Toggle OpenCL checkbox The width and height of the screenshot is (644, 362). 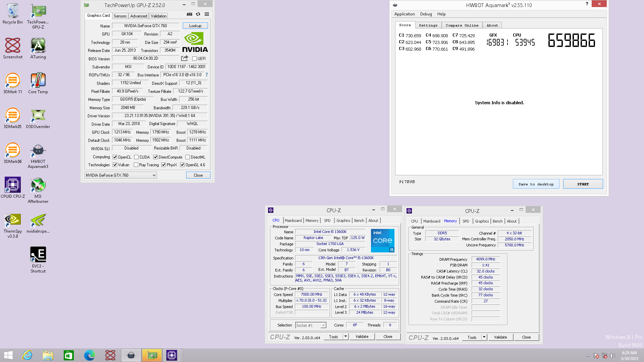coord(115,157)
